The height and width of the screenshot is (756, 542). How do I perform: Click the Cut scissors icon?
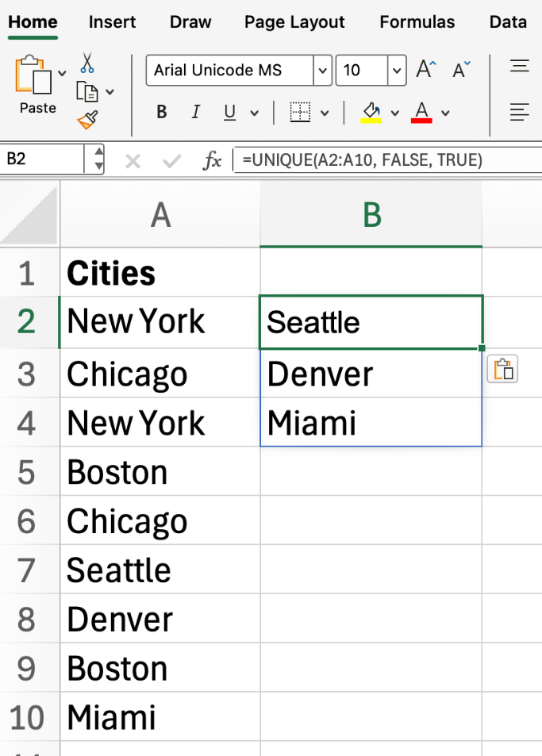(87, 63)
